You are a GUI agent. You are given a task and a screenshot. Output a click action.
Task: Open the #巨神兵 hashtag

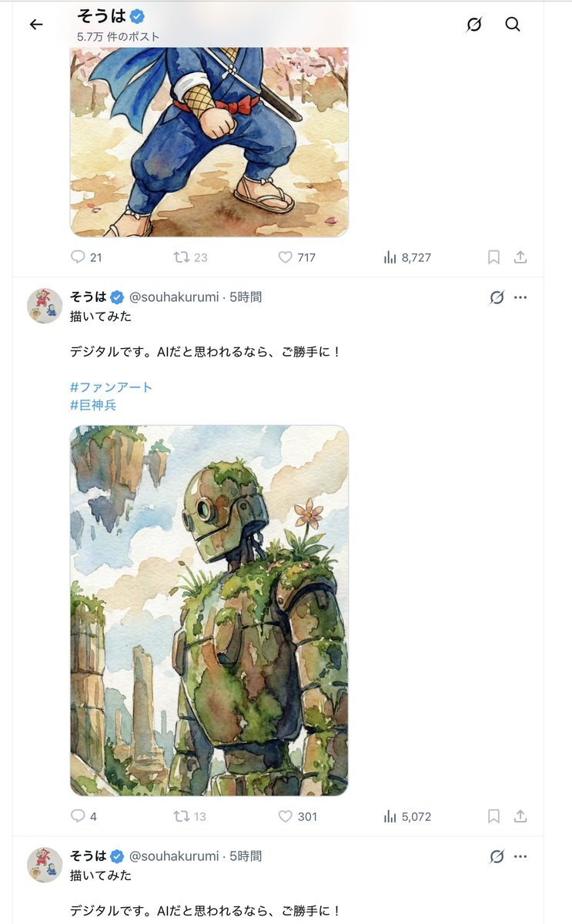pos(93,404)
